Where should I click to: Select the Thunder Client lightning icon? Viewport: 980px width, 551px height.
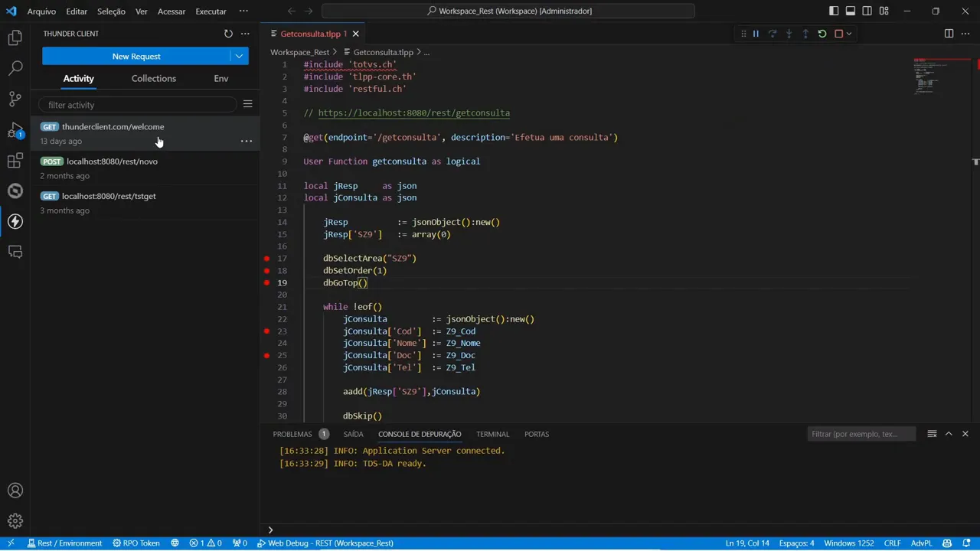click(x=15, y=221)
